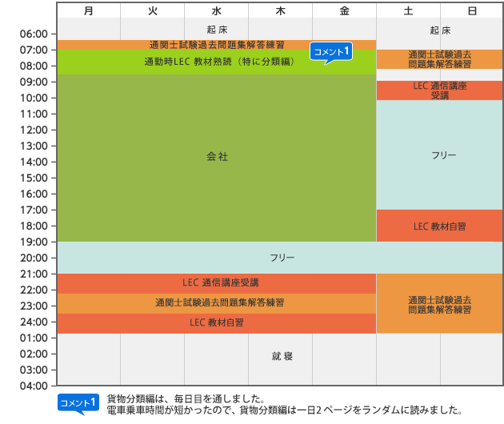Viewport: 504px width, 424px height.
Task: Select the 火 day column header
Action: [x=152, y=10]
